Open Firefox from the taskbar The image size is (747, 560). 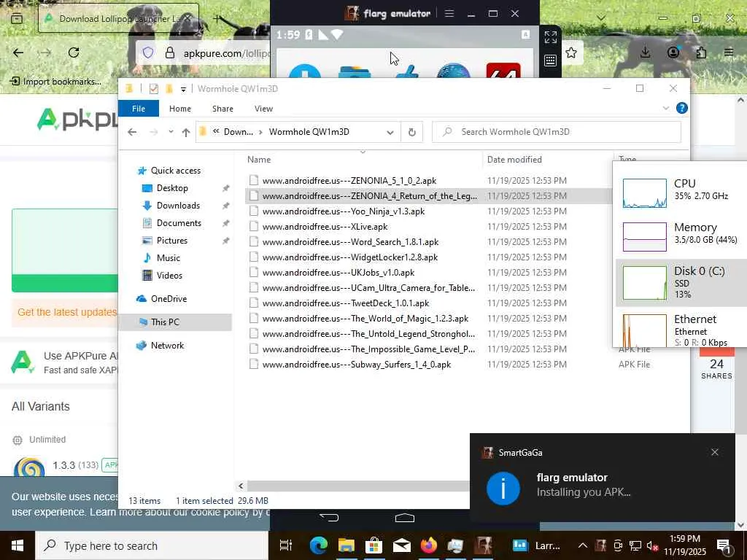[x=429, y=545]
